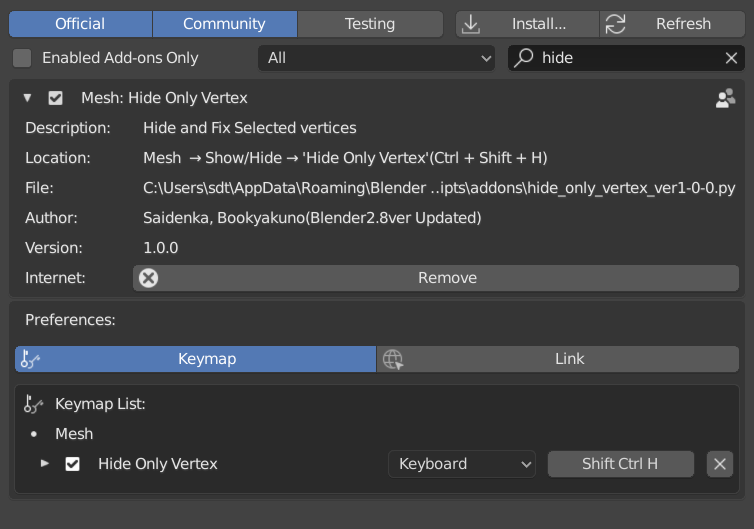Click into the add-on search field
Image resolution: width=754 pixels, height=529 pixels.
pyautogui.click(x=630, y=58)
